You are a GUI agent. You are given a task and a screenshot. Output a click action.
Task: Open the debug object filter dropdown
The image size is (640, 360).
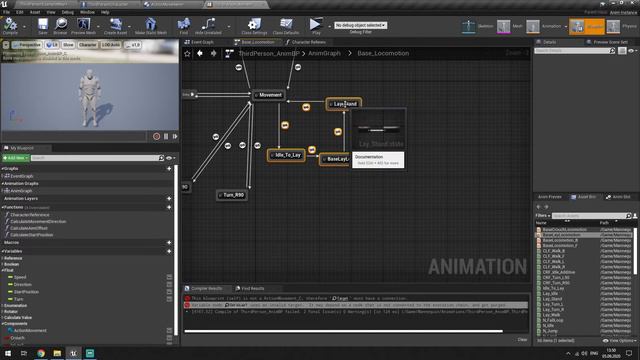[360, 25]
